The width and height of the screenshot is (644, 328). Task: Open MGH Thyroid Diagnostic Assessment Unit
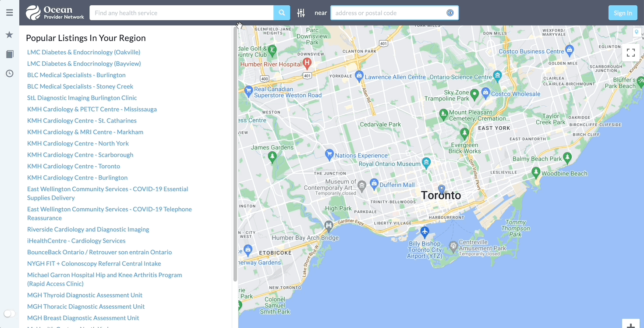(85, 295)
